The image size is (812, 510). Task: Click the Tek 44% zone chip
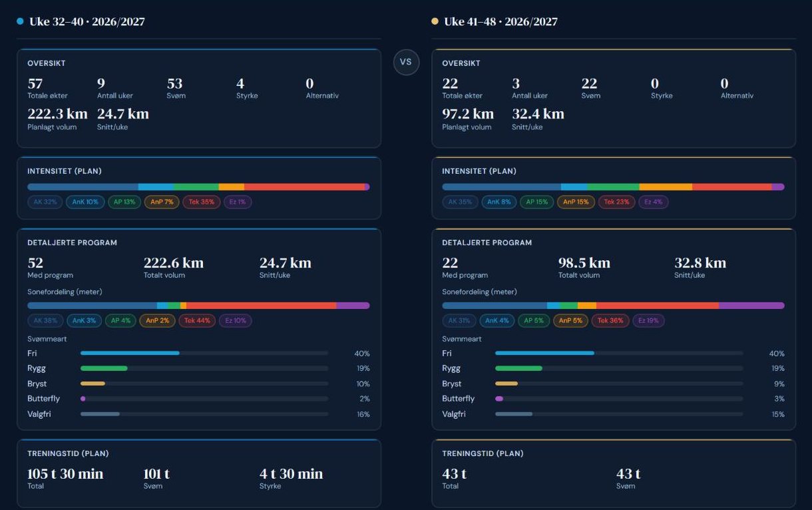click(x=197, y=320)
